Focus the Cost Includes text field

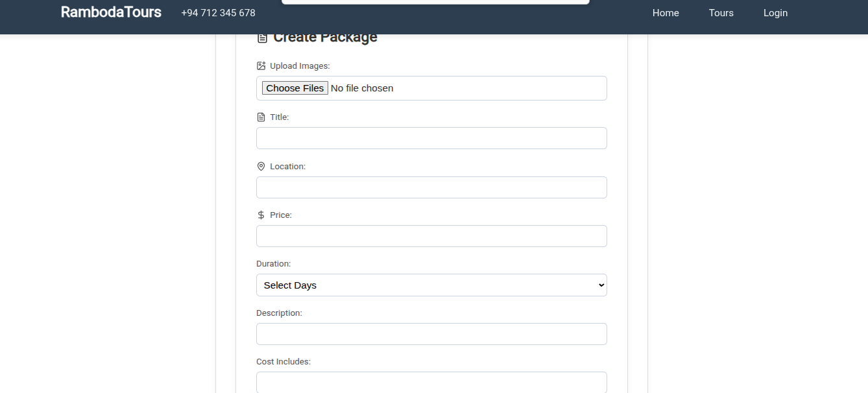431,383
